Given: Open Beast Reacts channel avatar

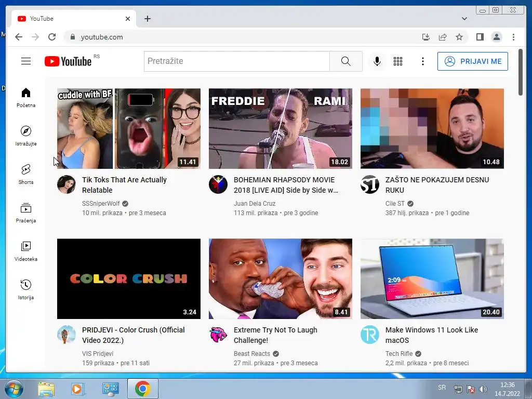Looking at the screenshot, I should coord(218,335).
